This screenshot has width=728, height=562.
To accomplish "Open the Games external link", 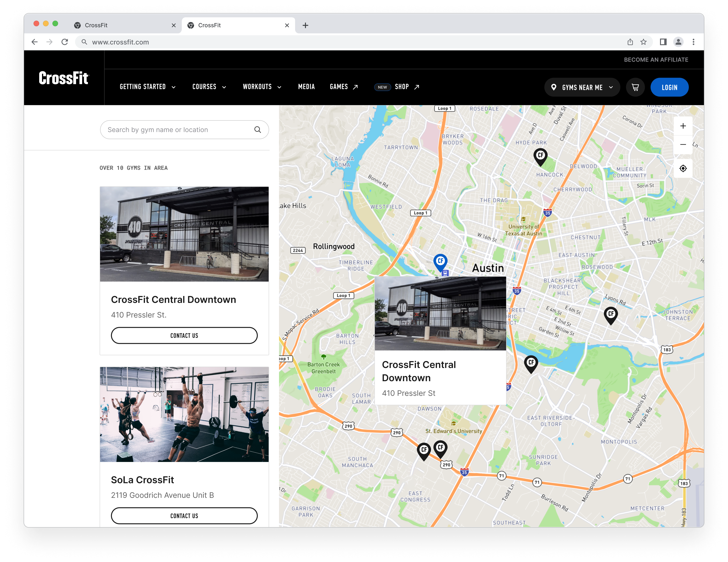I will point(344,87).
